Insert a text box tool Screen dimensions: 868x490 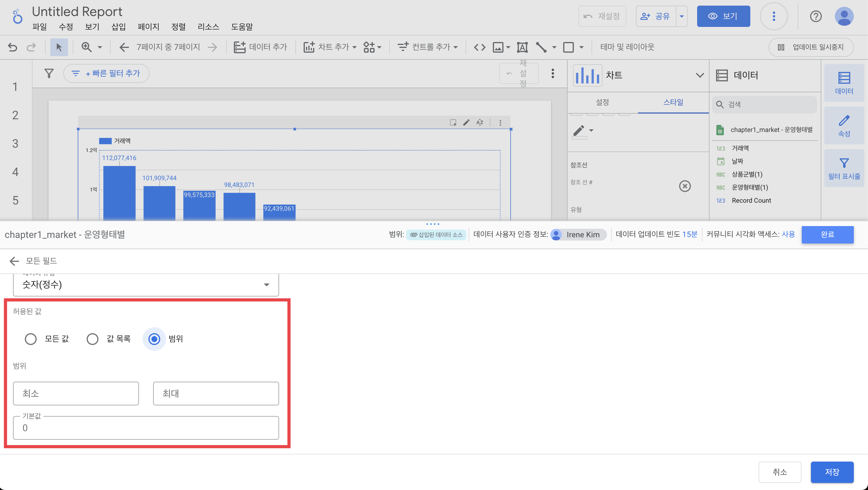(522, 47)
